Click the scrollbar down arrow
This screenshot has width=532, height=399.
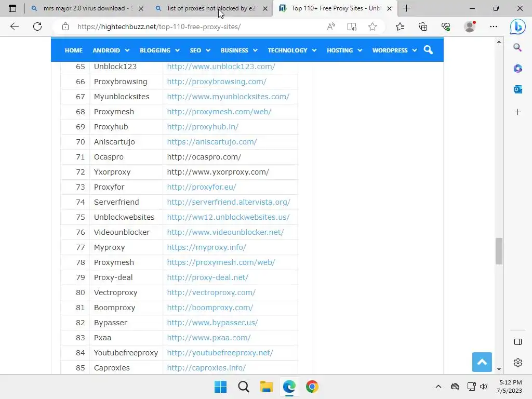(x=499, y=369)
